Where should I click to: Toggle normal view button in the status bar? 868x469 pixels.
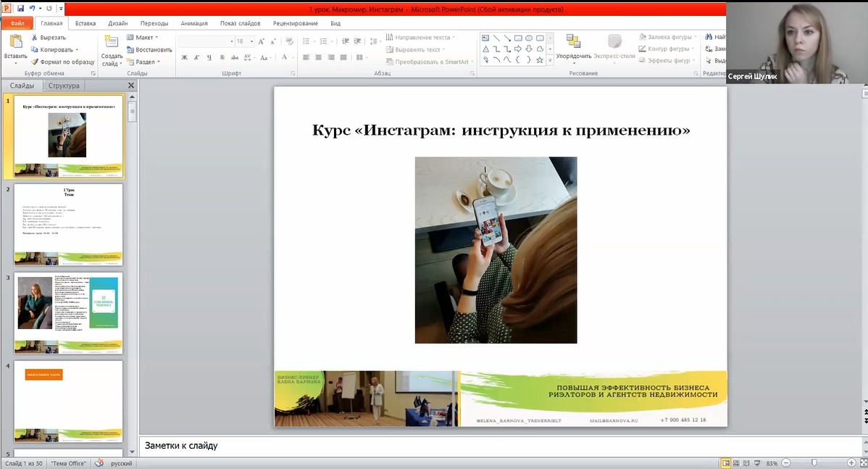coord(726,463)
